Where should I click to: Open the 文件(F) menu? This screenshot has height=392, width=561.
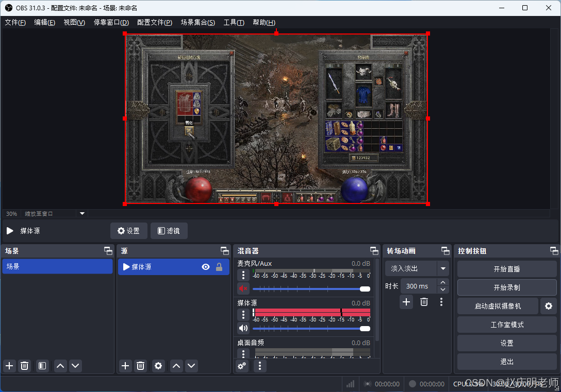(15, 23)
